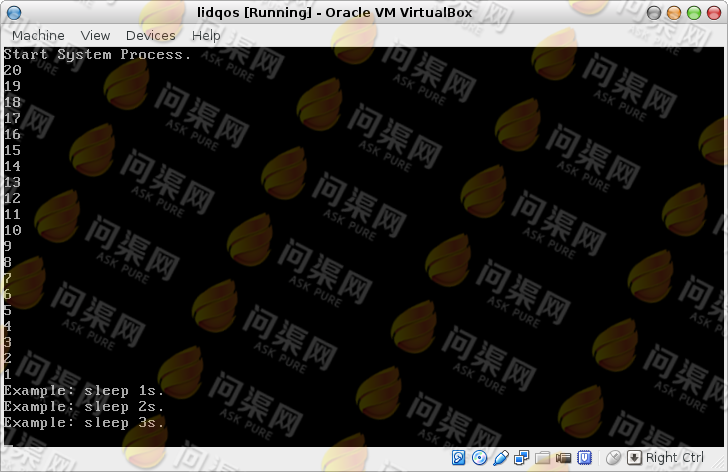
Task: Maximize the window with green button
Action: (x=694, y=13)
